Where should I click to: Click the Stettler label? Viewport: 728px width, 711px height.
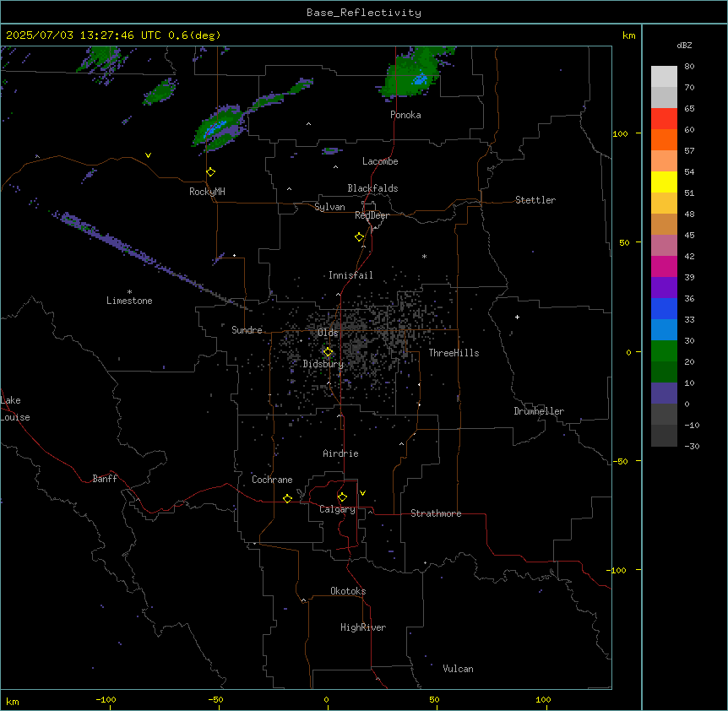pyautogui.click(x=535, y=200)
